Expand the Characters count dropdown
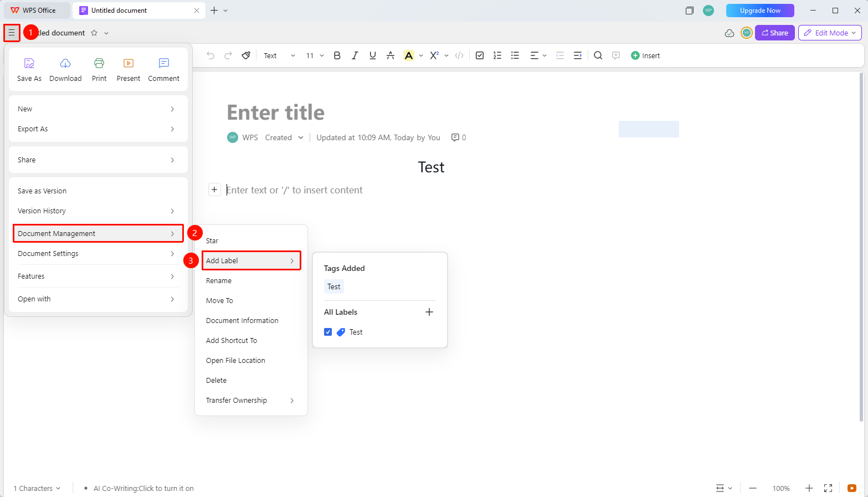The width and height of the screenshot is (868, 497). (37, 488)
